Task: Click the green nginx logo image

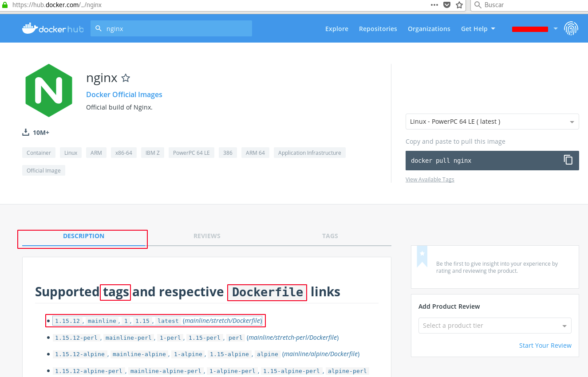Action: (49, 90)
